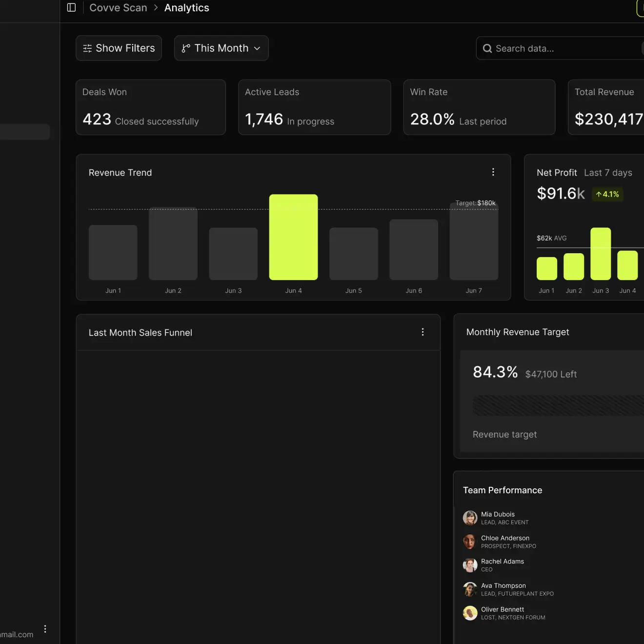The width and height of the screenshot is (644, 644).
Task: Select Rachel Adams in Team Performance
Action: click(x=503, y=562)
